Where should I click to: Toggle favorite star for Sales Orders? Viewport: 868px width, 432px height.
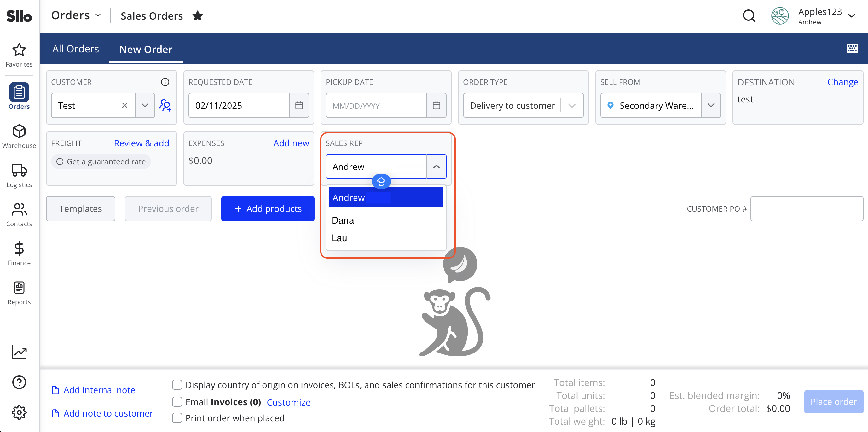pyautogui.click(x=197, y=15)
